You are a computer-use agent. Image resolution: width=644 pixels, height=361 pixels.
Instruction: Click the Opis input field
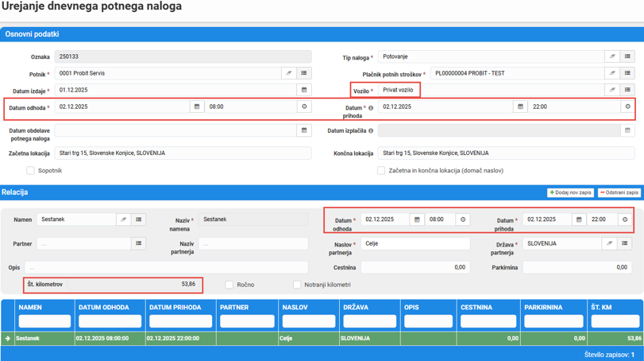(166, 268)
